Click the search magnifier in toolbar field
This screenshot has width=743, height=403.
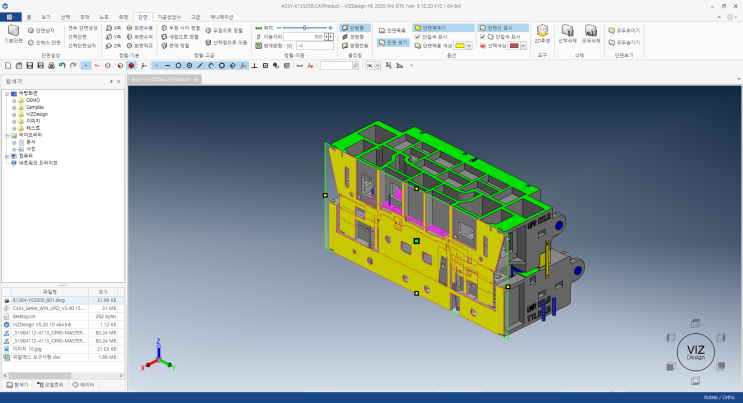click(355, 66)
